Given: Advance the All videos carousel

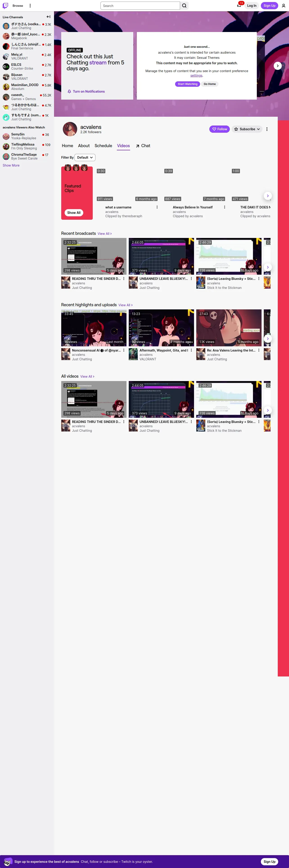Looking at the screenshot, I should tap(267, 410).
